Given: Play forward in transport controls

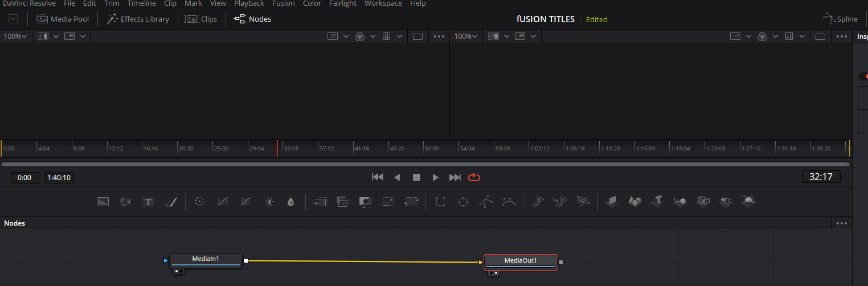Looking at the screenshot, I should [x=436, y=177].
